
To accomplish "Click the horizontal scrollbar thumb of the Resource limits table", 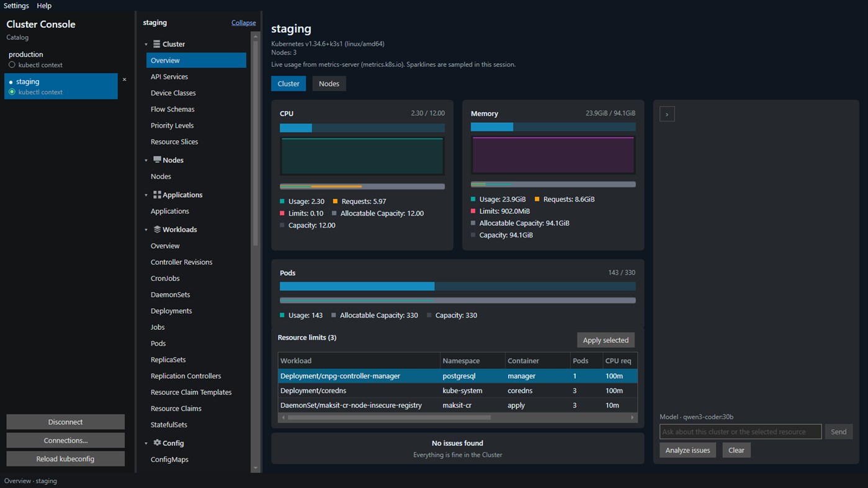I will click(x=389, y=417).
